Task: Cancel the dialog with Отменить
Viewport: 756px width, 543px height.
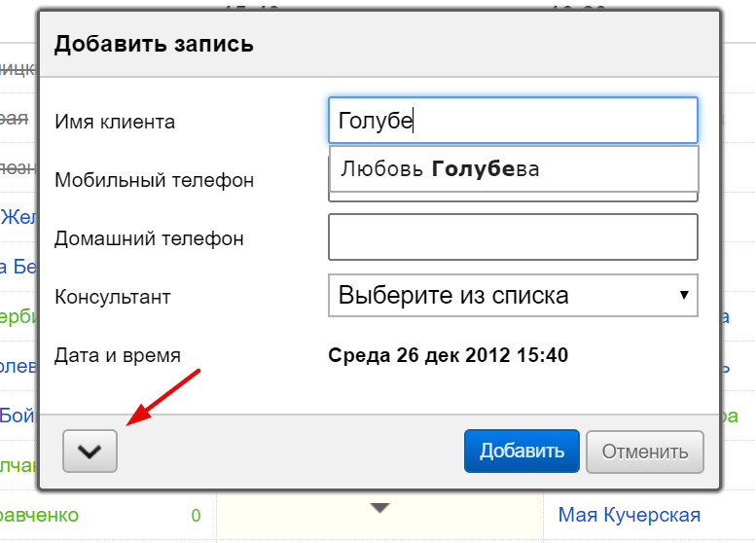Action: click(645, 452)
